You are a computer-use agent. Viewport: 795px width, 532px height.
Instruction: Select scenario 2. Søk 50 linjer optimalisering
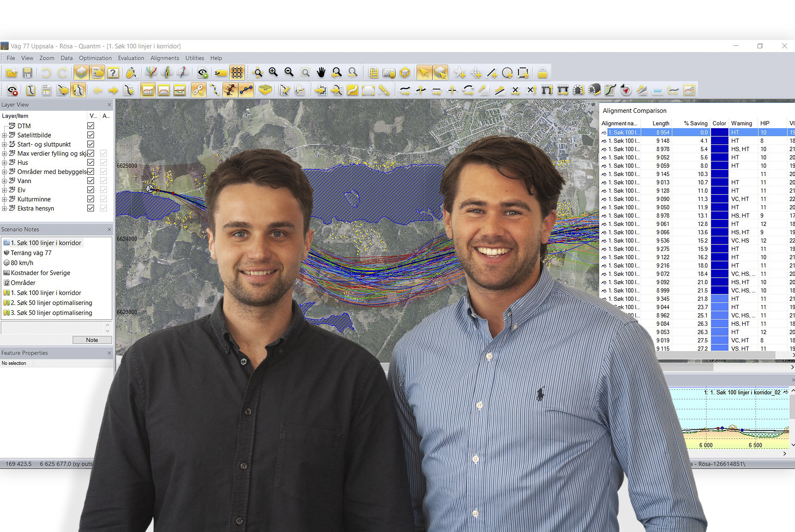point(51,303)
